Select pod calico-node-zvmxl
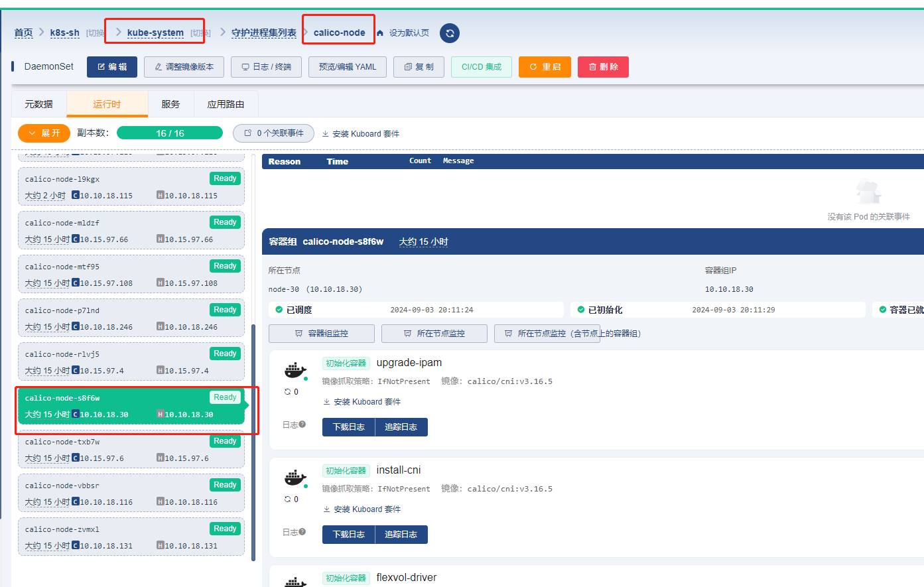The width and height of the screenshot is (924, 587). [x=131, y=537]
